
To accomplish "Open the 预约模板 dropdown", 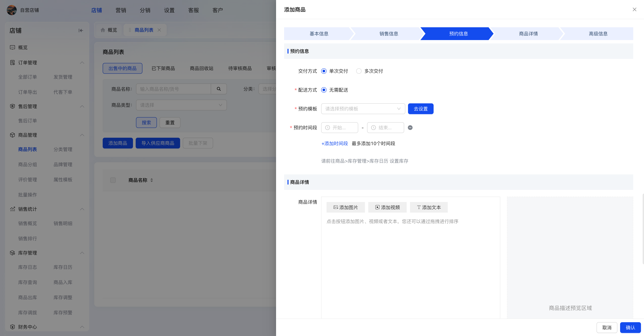I will click(363, 109).
